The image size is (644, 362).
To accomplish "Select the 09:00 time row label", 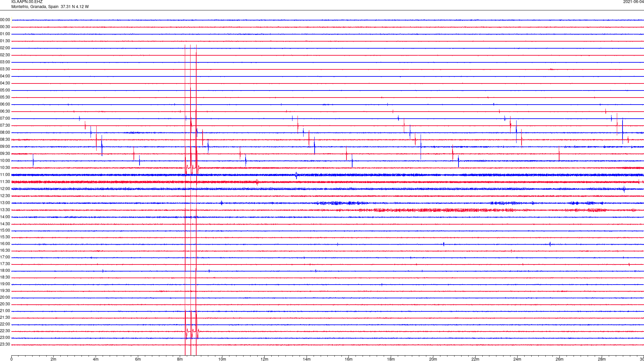I will [5, 147].
